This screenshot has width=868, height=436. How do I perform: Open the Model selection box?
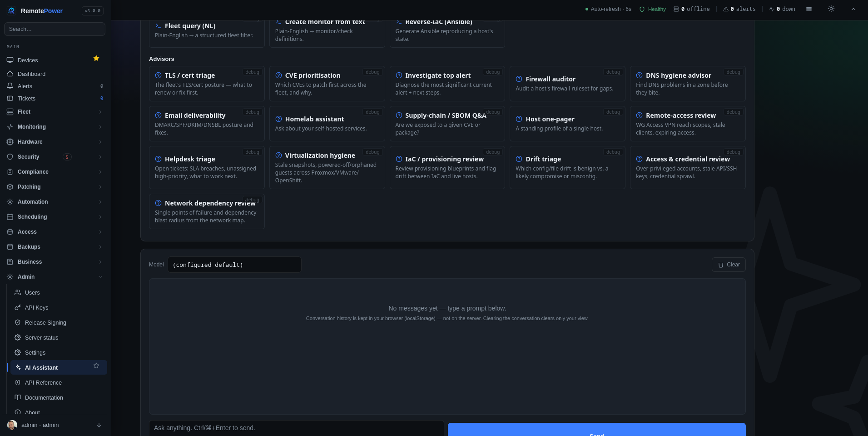(x=234, y=265)
